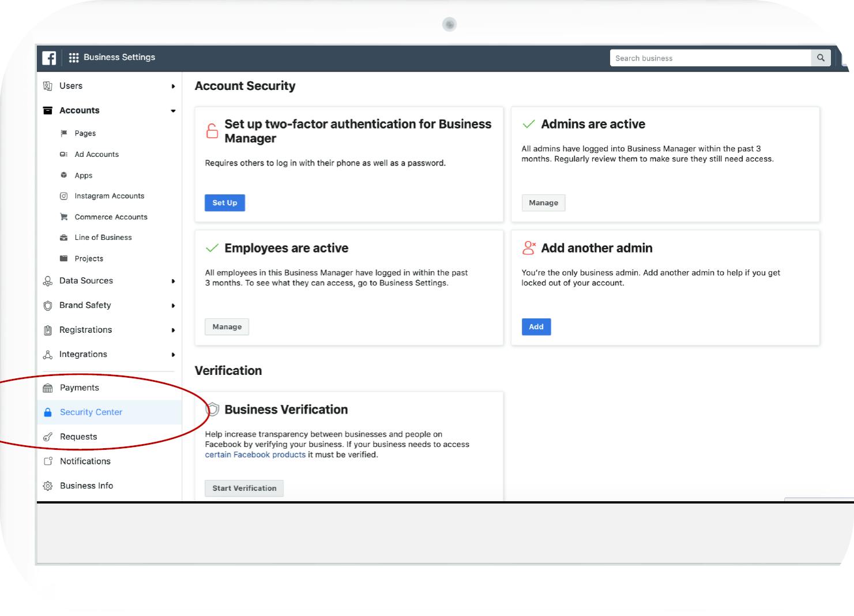Viewport: 854px width, 616px height.
Task: Click the Business Info gear icon
Action: [x=48, y=486]
